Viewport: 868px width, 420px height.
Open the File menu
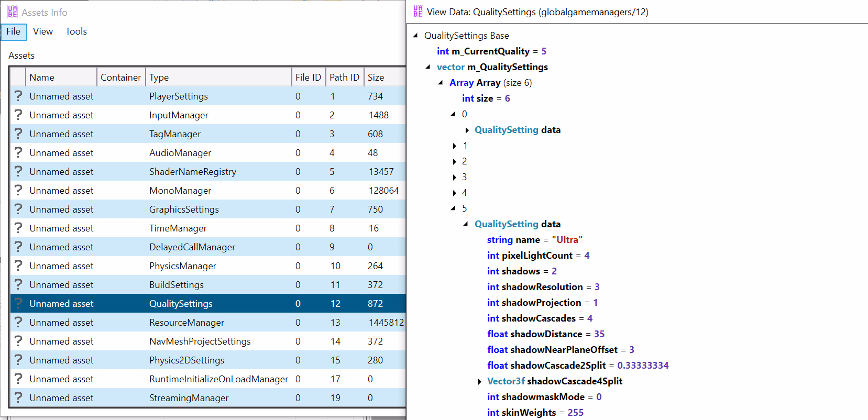(14, 31)
